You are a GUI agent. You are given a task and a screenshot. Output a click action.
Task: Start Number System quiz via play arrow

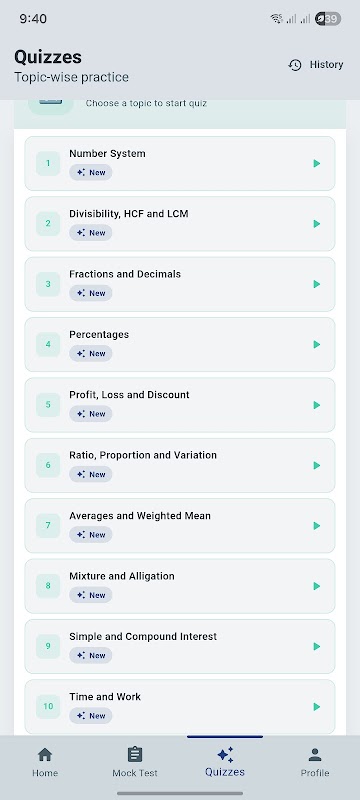click(317, 163)
